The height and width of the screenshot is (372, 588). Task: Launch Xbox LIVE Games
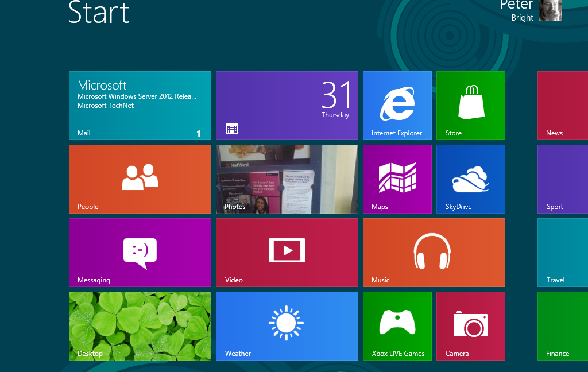click(x=397, y=326)
